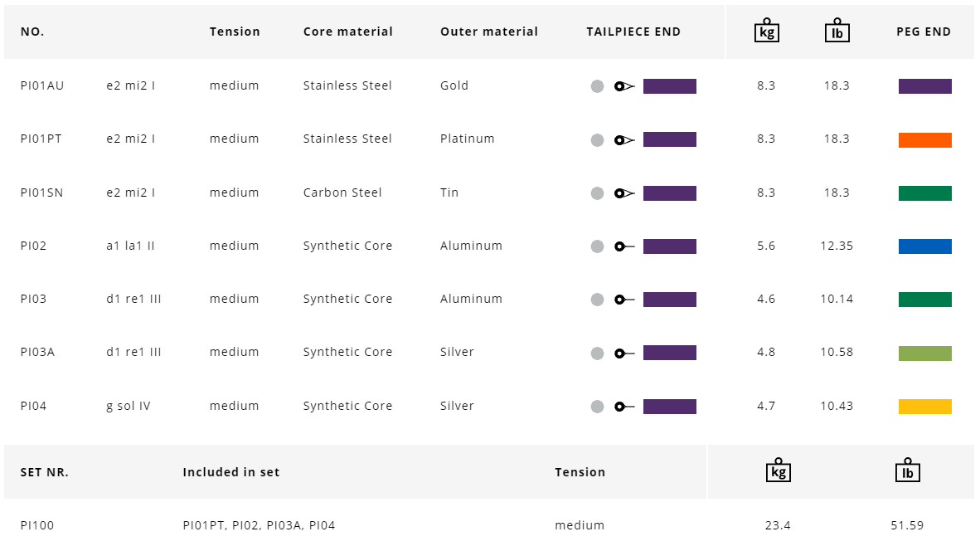Click grey ball dot in PI03 row
This screenshot has width=980, height=551.
597,300
